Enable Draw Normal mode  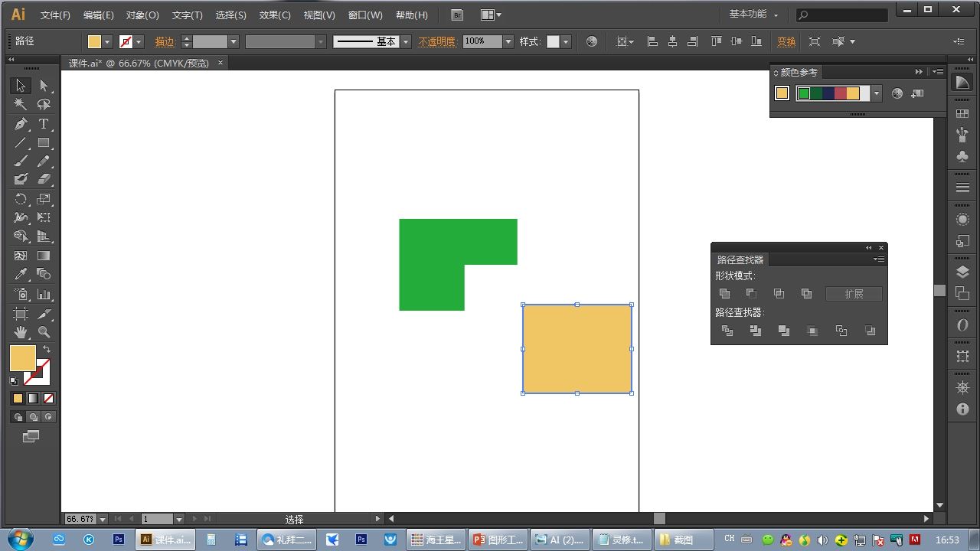pos(18,417)
